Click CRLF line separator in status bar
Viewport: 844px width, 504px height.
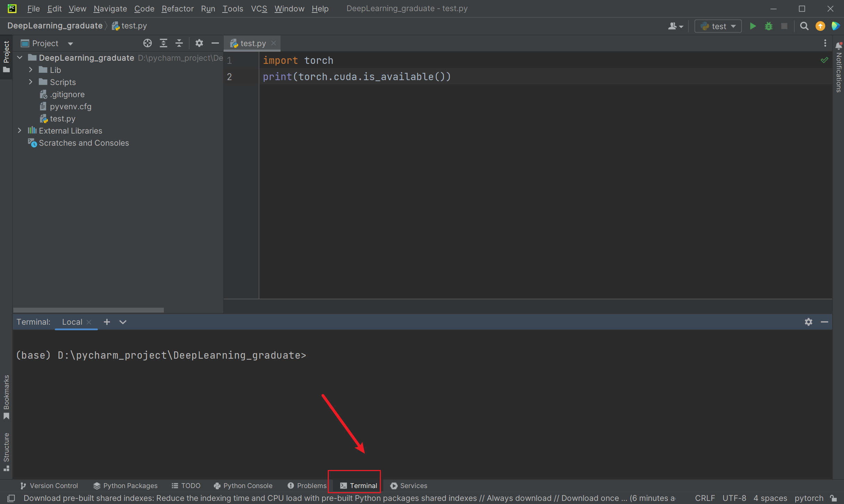click(x=705, y=498)
